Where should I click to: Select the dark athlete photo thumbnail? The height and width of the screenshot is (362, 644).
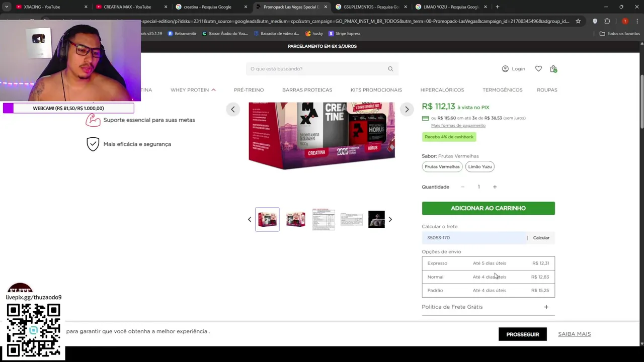[x=376, y=219]
